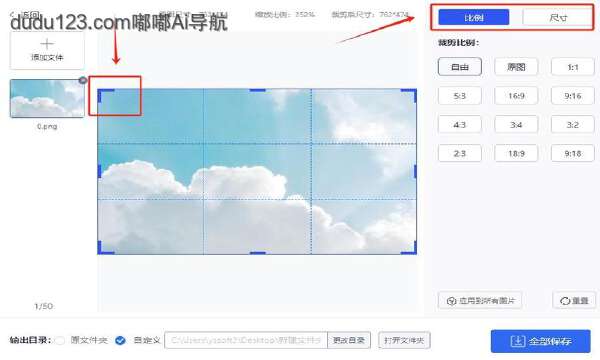Choose the 16:9 crop ratio
Image resolution: width=600 pixels, height=360 pixels.
[516, 96]
